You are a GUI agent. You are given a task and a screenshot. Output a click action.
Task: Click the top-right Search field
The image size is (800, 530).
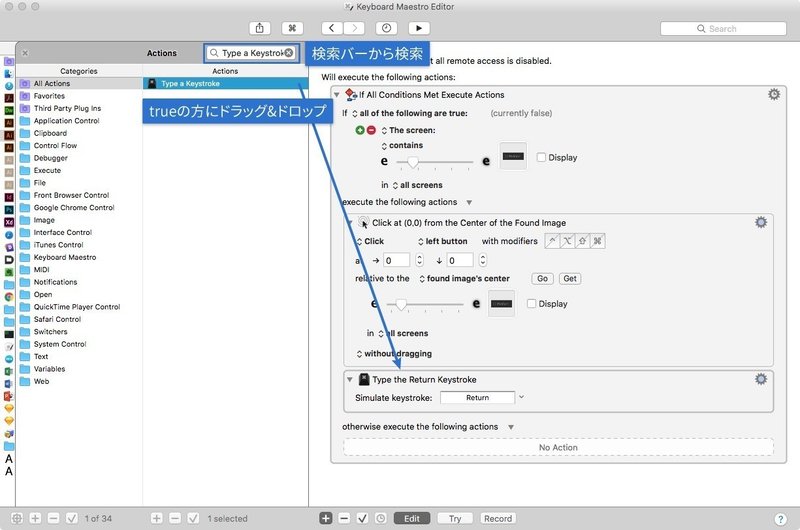tap(723, 29)
